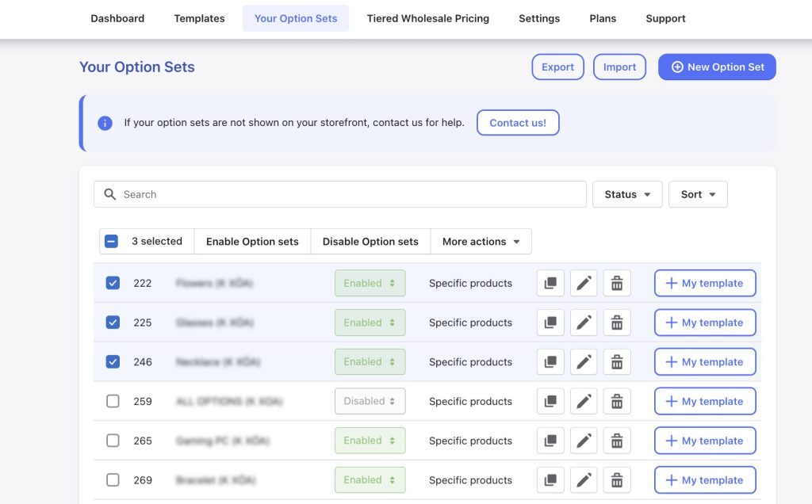Click 'Specific products' text in row 259
The width and height of the screenshot is (812, 504).
(470, 401)
